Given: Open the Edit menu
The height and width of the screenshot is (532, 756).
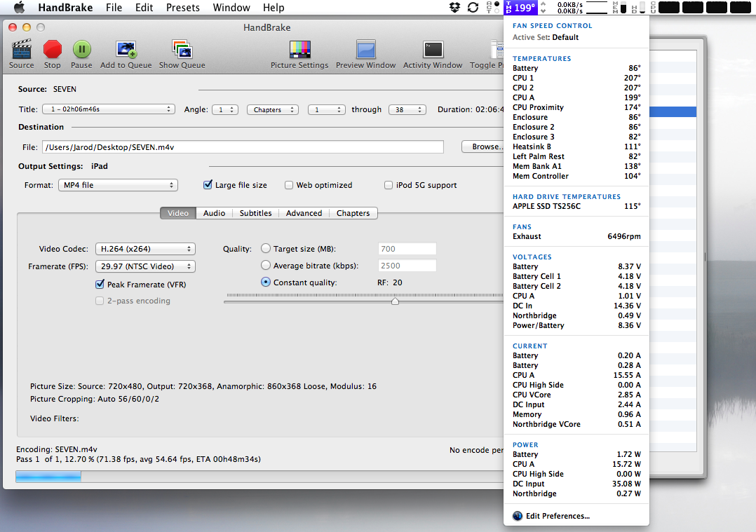Looking at the screenshot, I should click(144, 7).
